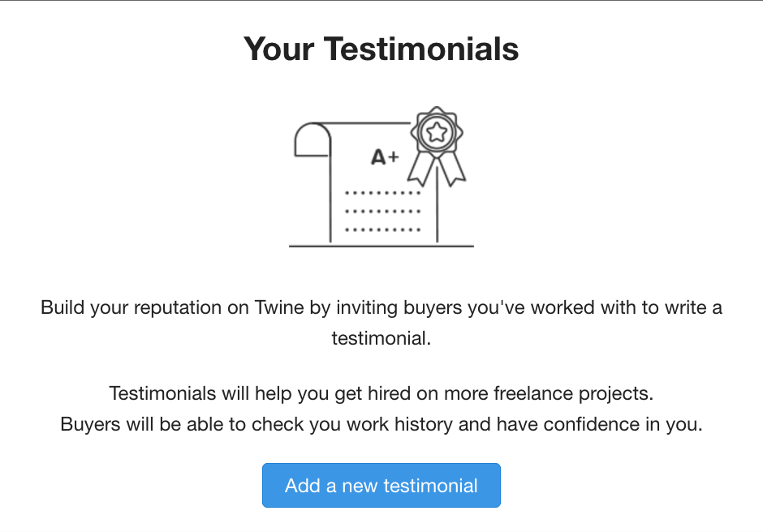
Task: Click the words freelance projects
Action: pyautogui.click(x=573, y=394)
